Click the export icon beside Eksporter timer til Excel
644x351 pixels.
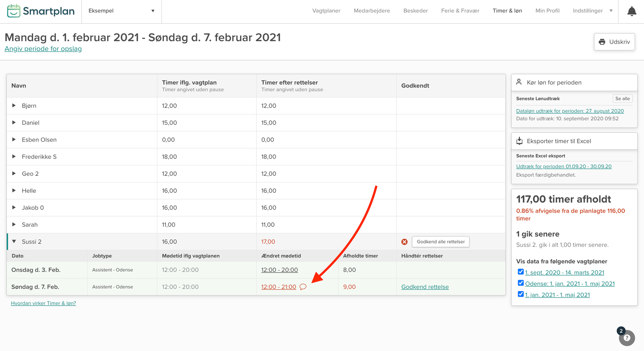[x=519, y=141]
